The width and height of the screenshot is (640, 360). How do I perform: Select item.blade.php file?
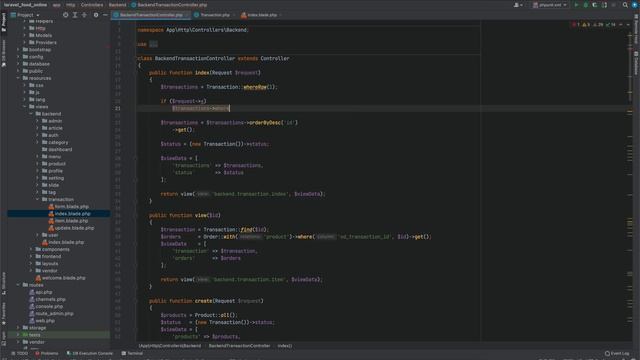click(x=68, y=221)
